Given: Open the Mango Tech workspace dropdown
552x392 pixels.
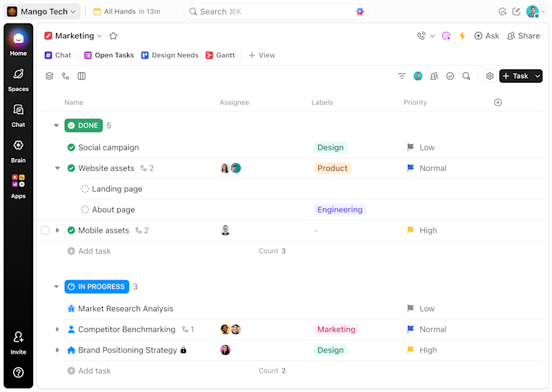Looking at the screenshot, I should (x=42, y=12).
